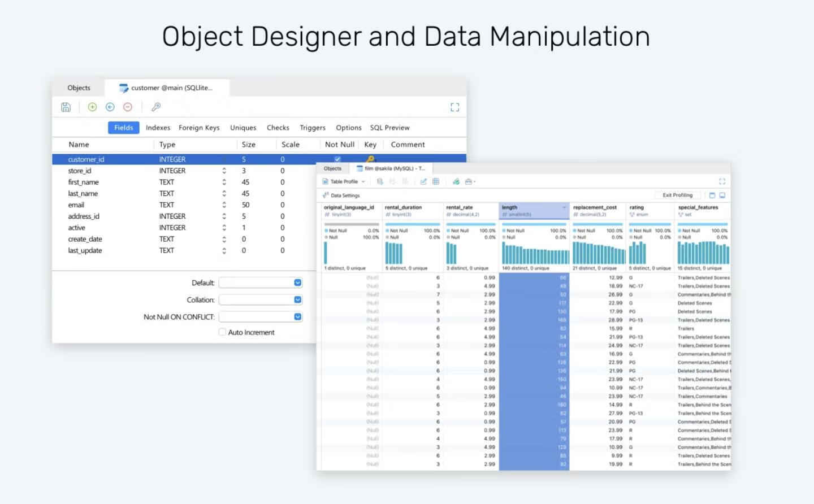The height and width of the screenshot is (504, 814).
Task: Open the SQL Preview tab
Action: pyautogui.click(x=389, y=128)
